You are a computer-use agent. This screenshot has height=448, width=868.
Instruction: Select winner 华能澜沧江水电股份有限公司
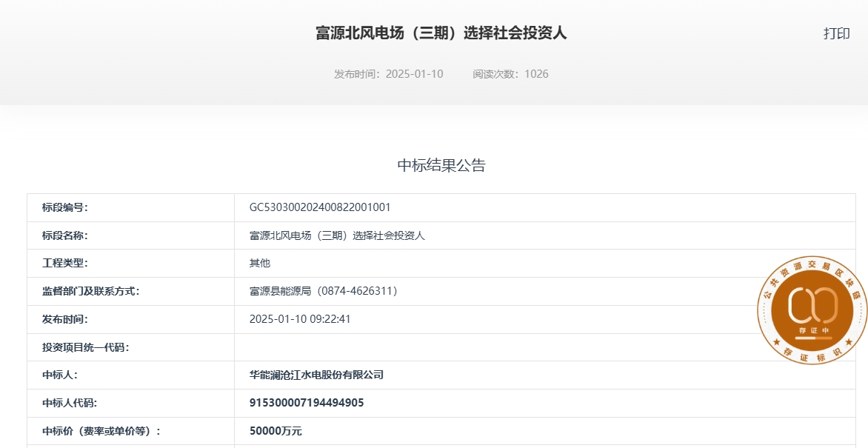317,375
